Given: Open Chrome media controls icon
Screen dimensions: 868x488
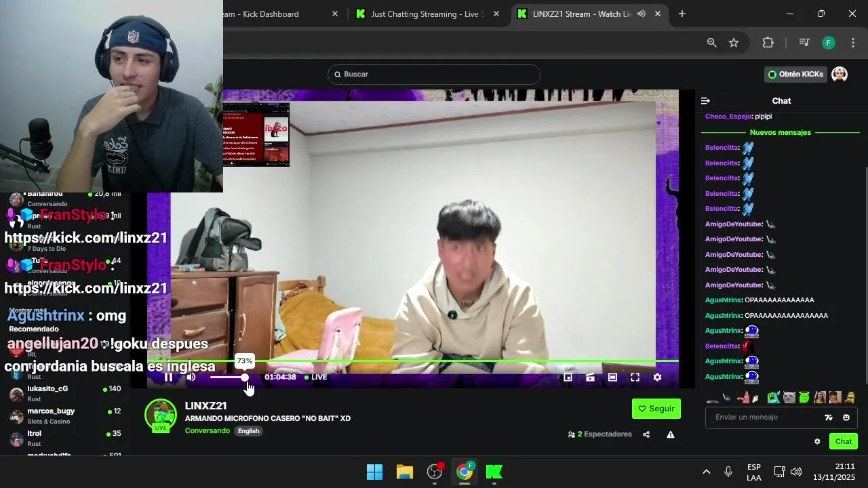Looking at the screenshot, I should click(804, 43).
